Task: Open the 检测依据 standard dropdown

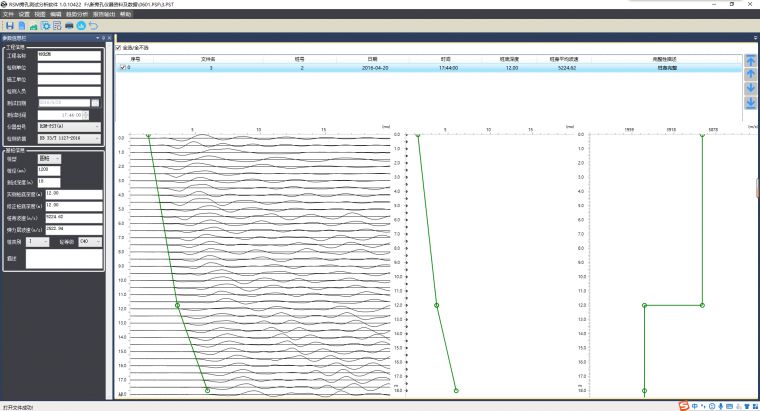Action: click(x=97, y=138)
